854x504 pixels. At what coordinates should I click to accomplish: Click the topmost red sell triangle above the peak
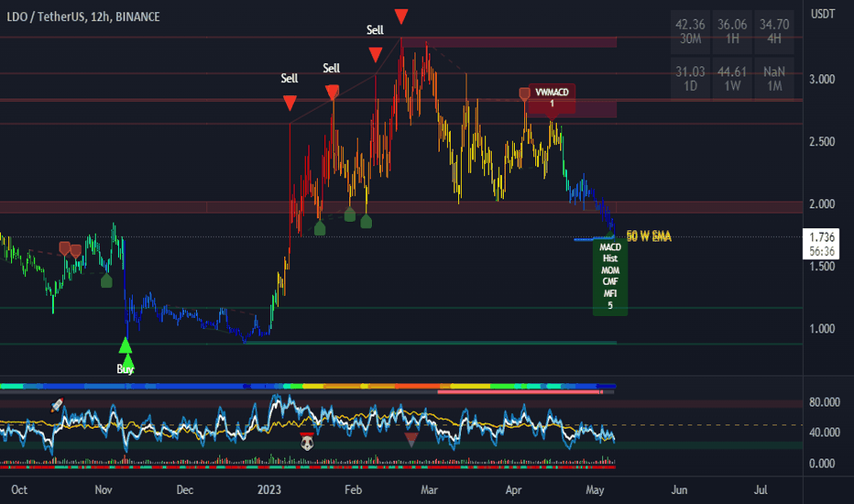point(401,16)
